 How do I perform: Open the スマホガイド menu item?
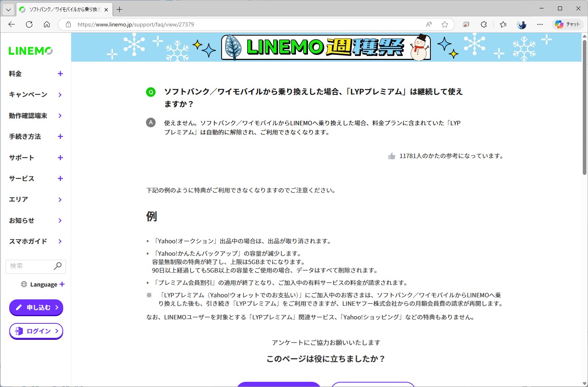[36, 241]
